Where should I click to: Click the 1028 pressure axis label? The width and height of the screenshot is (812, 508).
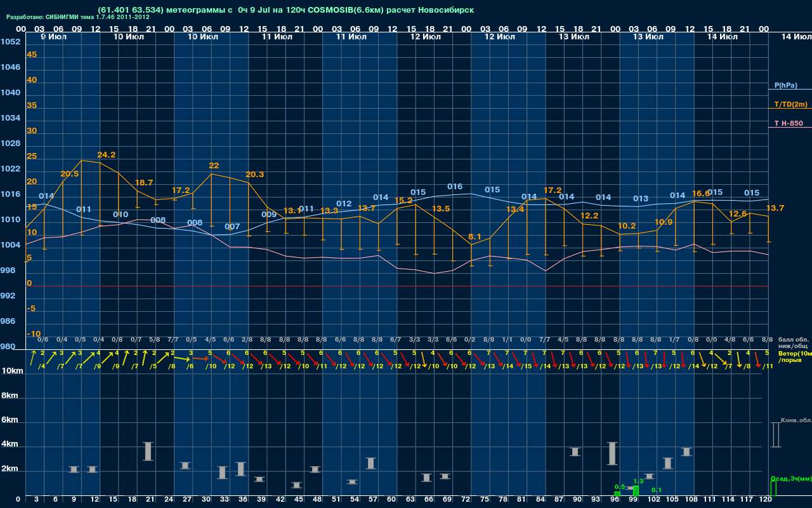pyautogui.click(x=10, y=144)
